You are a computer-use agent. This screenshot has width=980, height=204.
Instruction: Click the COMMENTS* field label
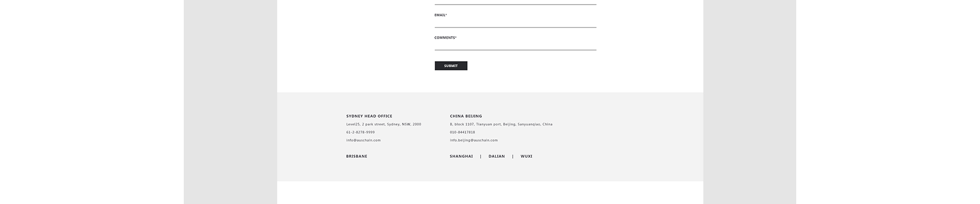point(445,38)
